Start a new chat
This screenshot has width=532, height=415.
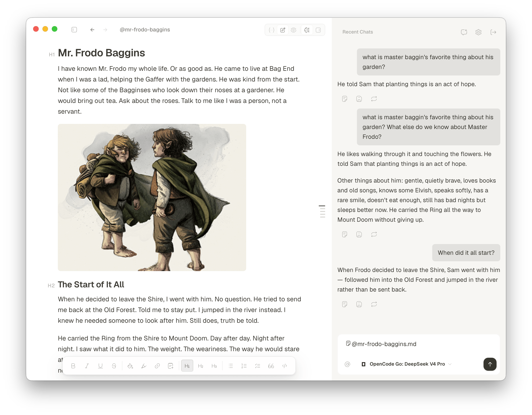point(464,32)
